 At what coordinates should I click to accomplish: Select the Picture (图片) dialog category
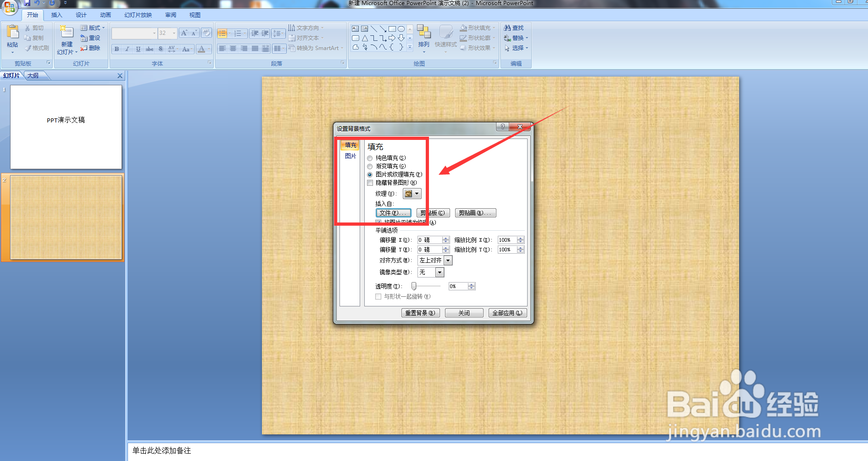351,156
